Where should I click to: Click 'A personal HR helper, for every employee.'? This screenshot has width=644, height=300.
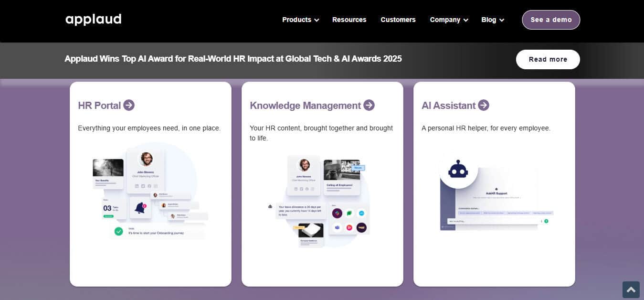click(486, 128)
